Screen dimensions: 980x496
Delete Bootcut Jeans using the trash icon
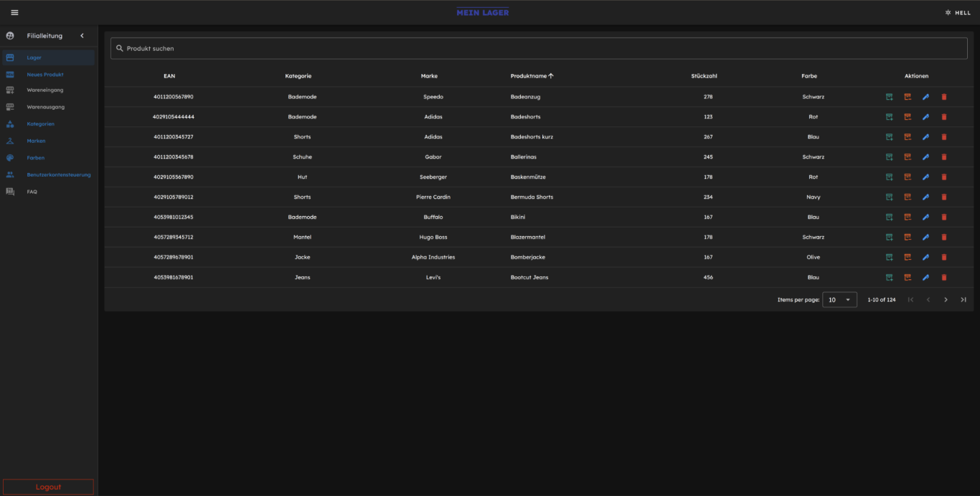[943, 277]
